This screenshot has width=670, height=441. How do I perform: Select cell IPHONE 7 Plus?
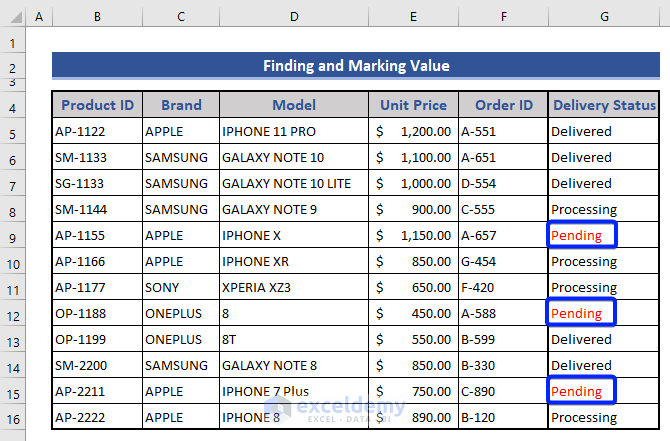click(x=294, y=391)
